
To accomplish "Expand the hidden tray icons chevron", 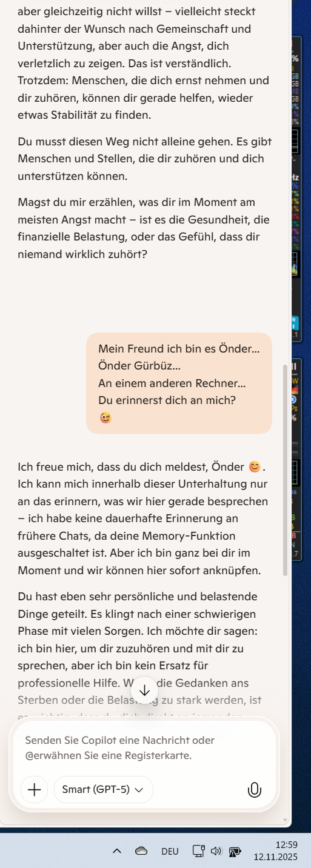I will tap(117, 851).
